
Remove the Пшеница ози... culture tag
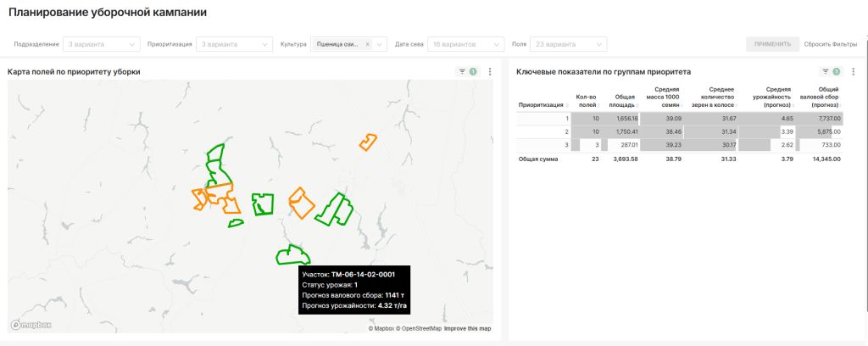[x=368, y=44]
